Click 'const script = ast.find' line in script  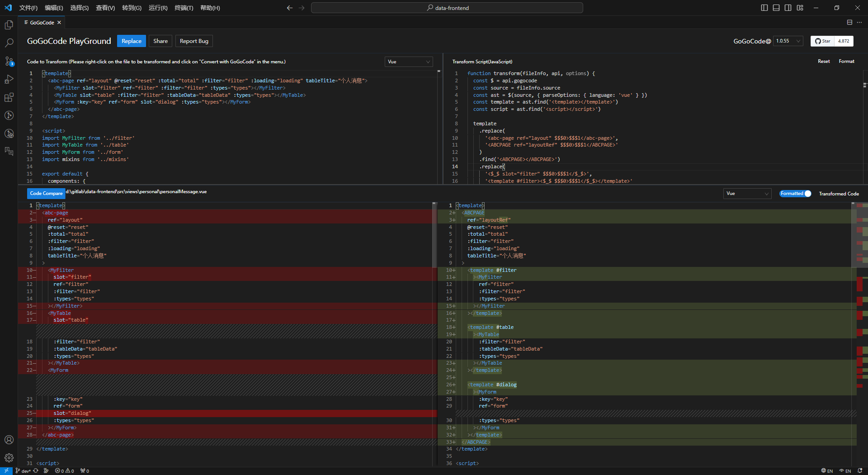[x=537, y=109]
